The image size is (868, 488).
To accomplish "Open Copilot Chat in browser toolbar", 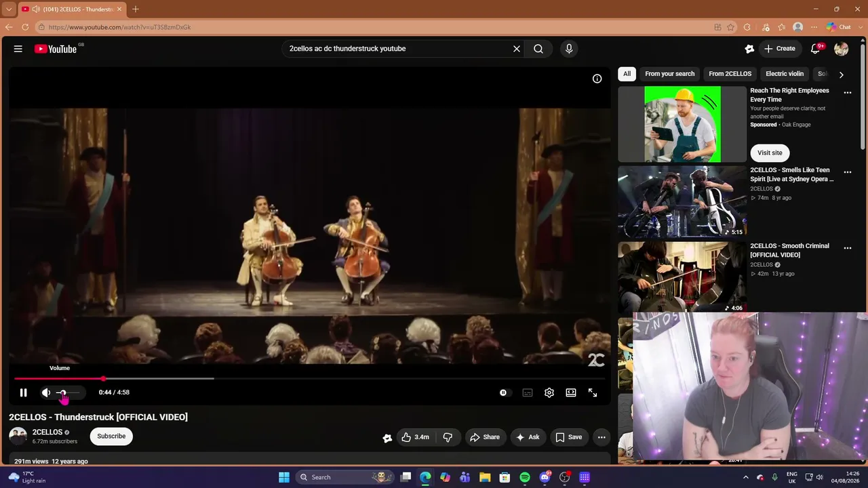I will tap(839, 27).
